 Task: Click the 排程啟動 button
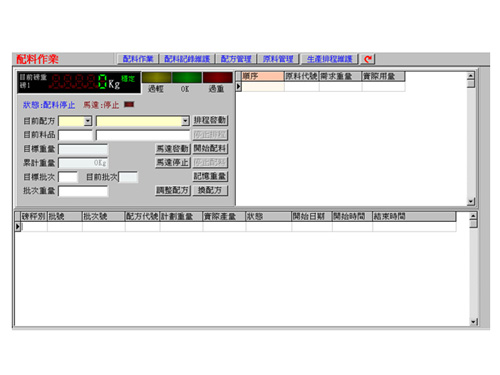coord(210,120)
